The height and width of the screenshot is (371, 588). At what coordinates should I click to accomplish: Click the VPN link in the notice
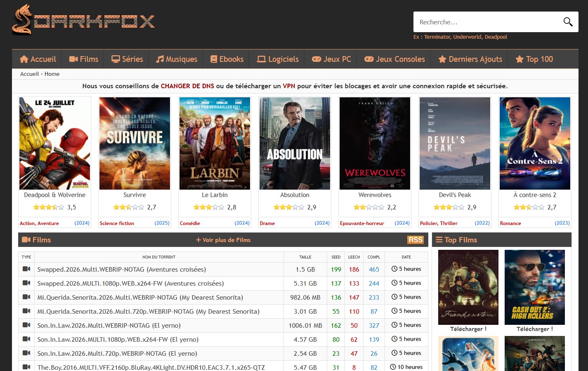click(289, 86)
